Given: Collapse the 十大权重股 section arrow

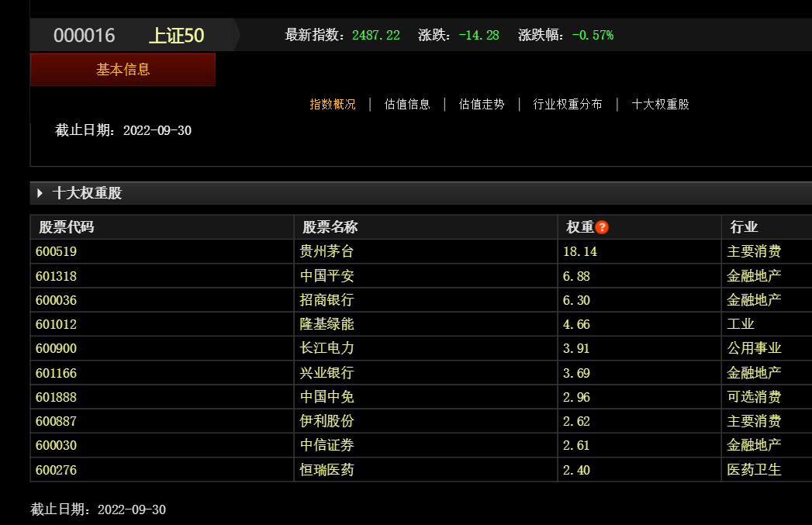Looking at the screenshot, I should [x=40, y=193].
